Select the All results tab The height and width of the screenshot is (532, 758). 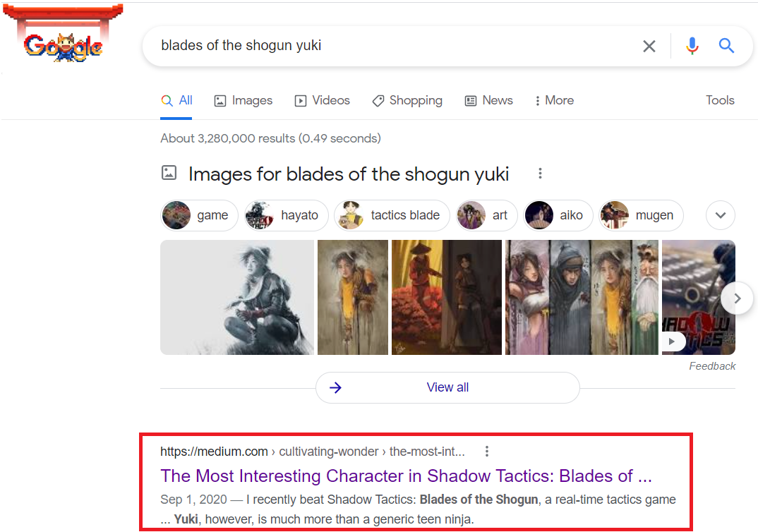coord(176,100)
